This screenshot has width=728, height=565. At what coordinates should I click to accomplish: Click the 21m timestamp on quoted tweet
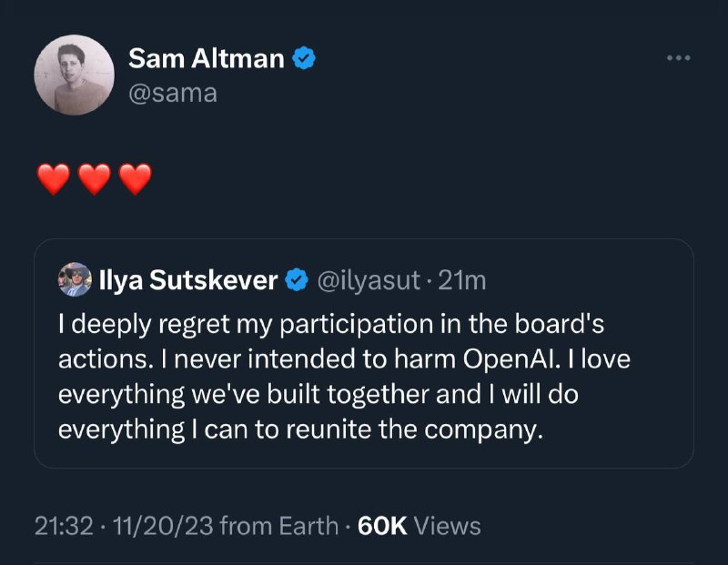(x=462, y=280)
